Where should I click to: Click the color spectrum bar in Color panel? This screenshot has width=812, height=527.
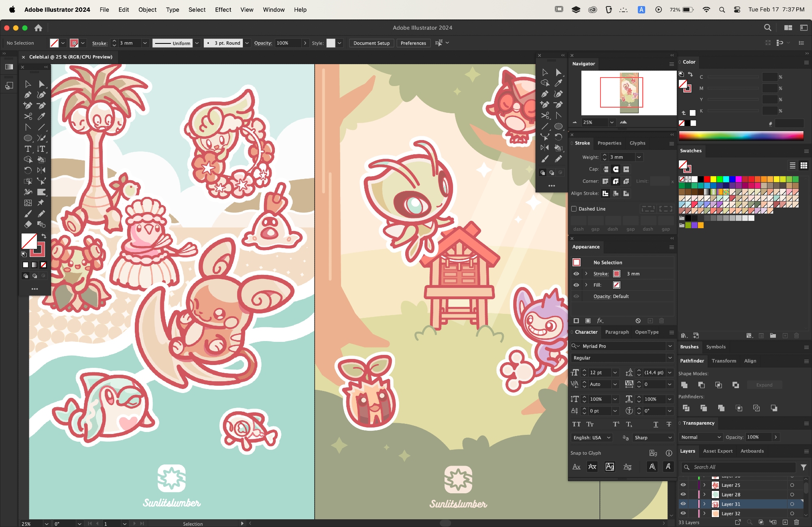pyautogui.click(x=741, y=136)
